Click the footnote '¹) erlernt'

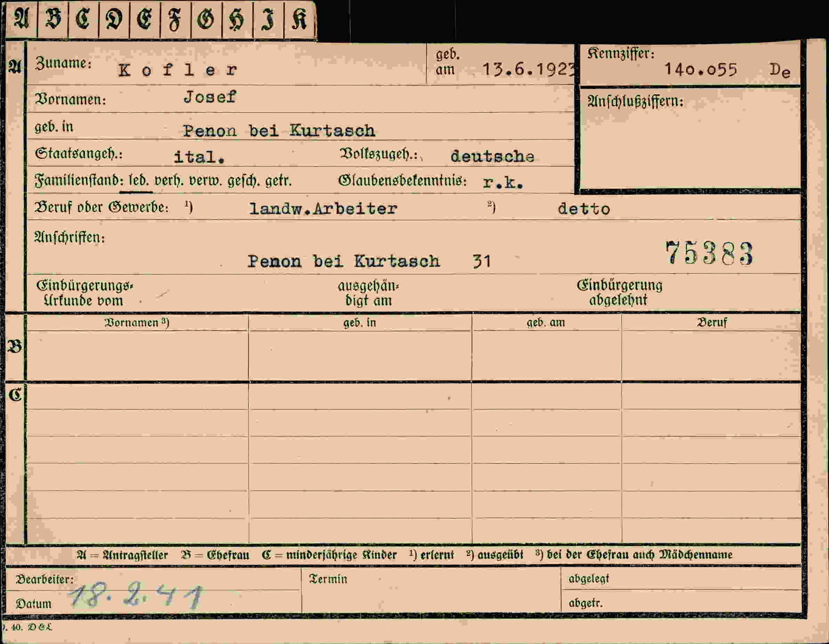pyautogui.click(x=431, y=554)
